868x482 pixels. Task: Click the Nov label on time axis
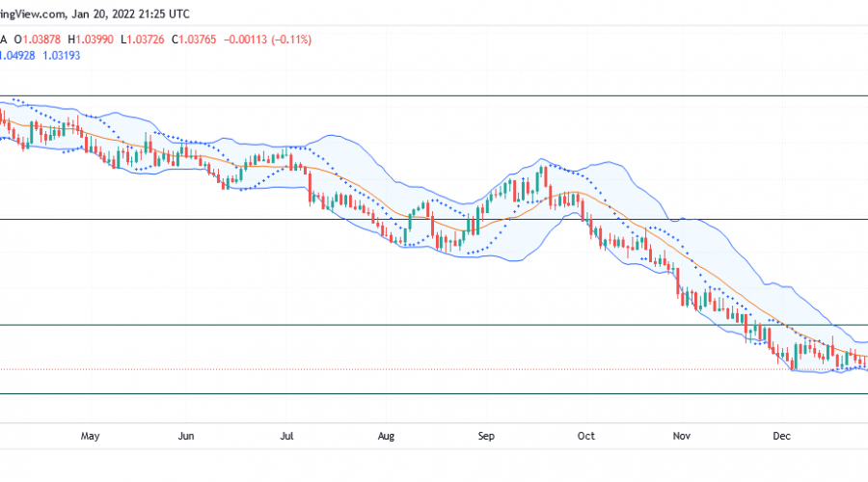point(682,436)
